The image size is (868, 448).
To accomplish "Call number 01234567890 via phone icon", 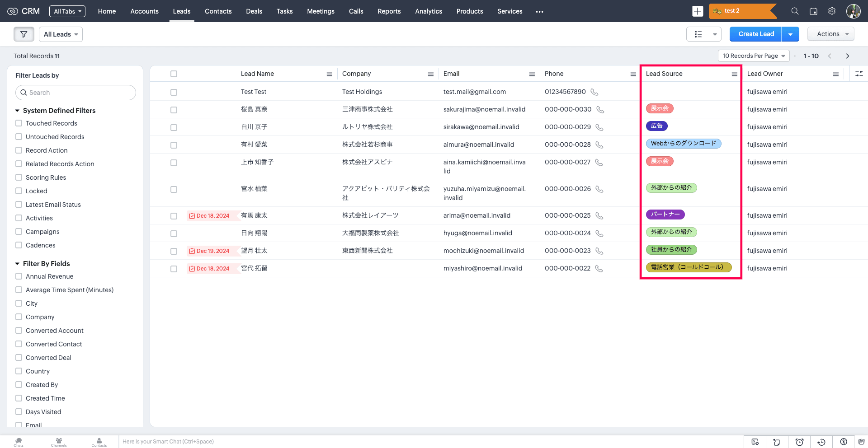I will (x=594, y=92).
